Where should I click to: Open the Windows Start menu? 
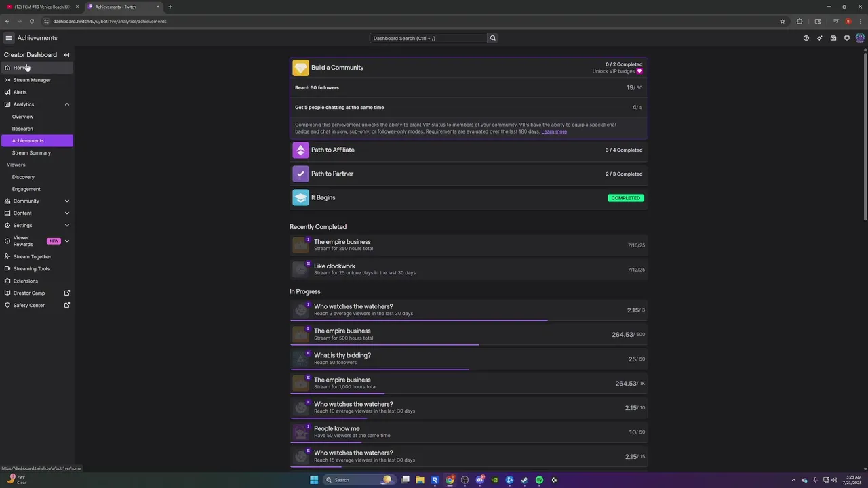[314, 480]
